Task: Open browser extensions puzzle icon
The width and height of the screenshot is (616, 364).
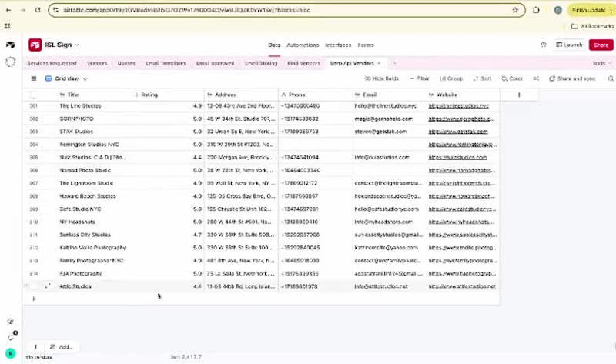Action: [x=536, y=10]
